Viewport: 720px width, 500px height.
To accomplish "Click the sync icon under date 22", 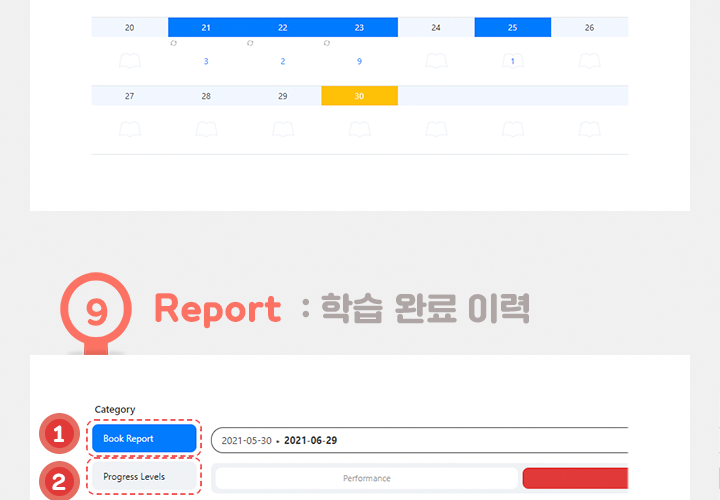I will click(250, 44).
